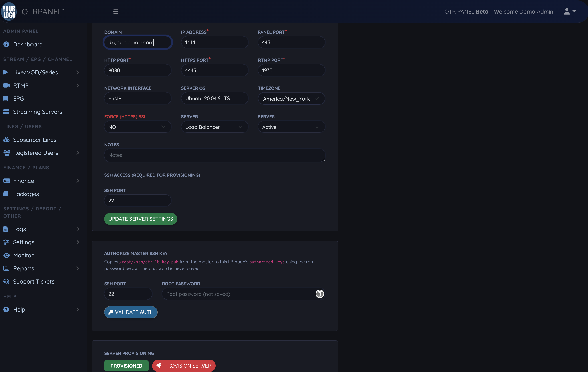The image size is (588, 372).
Task: Click into the Notes textarea
Action: click(215, 155)
